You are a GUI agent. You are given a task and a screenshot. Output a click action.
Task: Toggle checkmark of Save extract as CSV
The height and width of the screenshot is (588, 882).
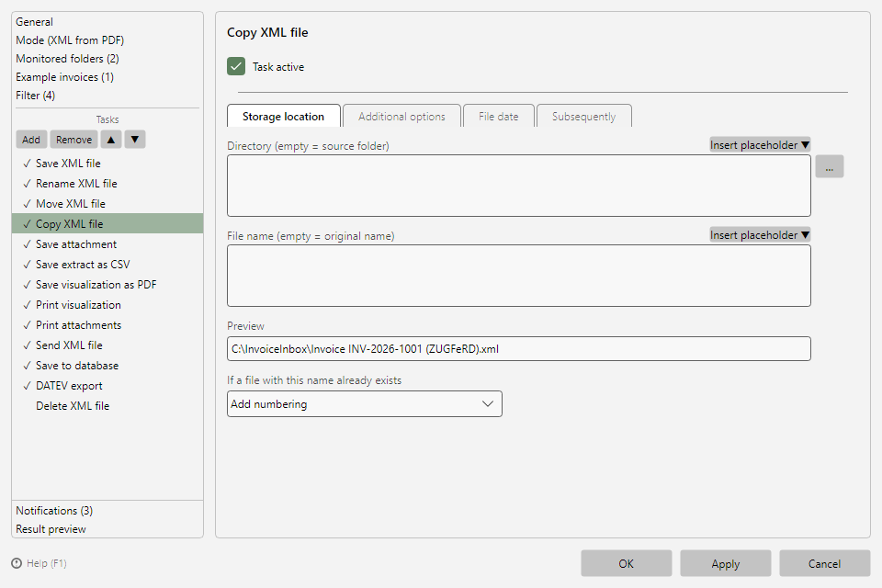coord(27,265)
